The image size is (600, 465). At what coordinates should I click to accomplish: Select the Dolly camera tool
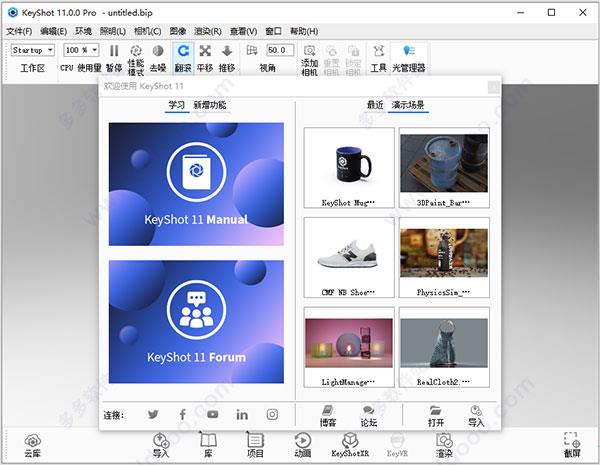[227, 52]
